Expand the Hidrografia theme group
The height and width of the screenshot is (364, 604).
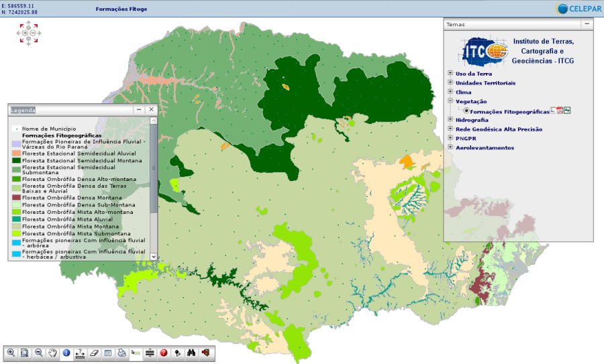(x=450, y=120)
